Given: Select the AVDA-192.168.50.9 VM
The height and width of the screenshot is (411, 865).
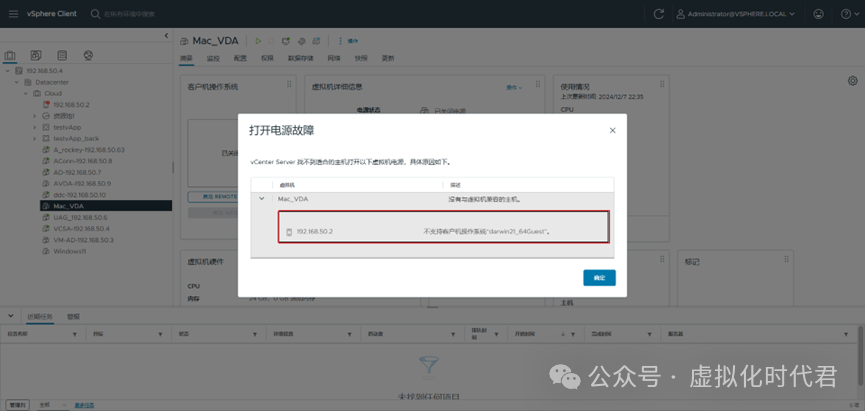Looking at the screenshot, I should coord(82,183).
